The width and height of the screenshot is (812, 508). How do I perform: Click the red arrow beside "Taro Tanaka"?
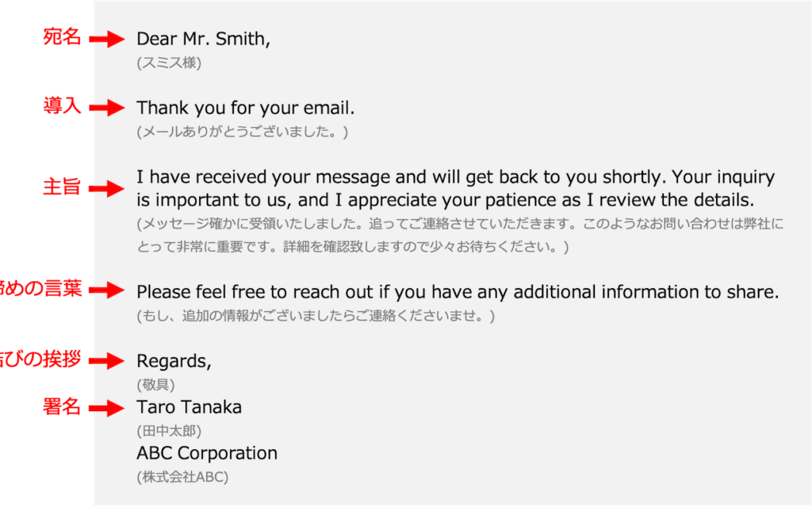pos(107,408)
